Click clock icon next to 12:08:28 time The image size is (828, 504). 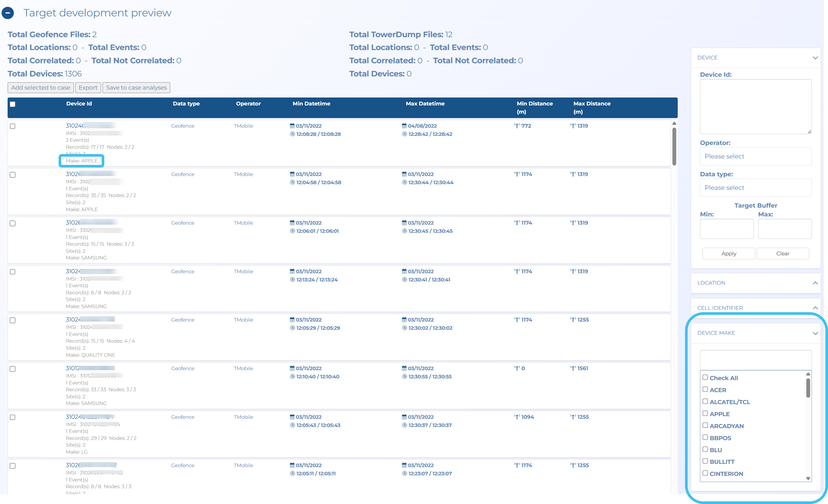pyautogui.click(x=292, y=134)
